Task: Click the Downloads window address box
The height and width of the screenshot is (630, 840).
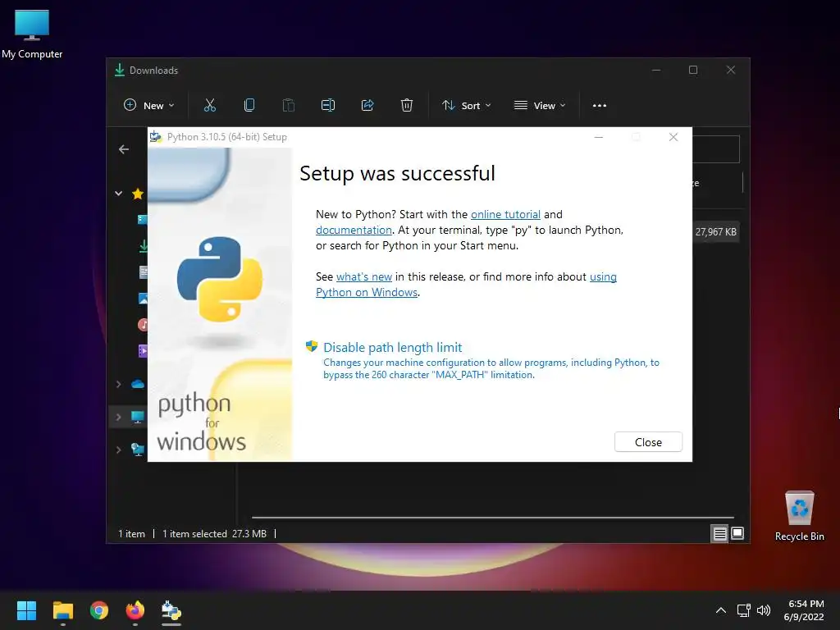Action: [x=715, y=149]
